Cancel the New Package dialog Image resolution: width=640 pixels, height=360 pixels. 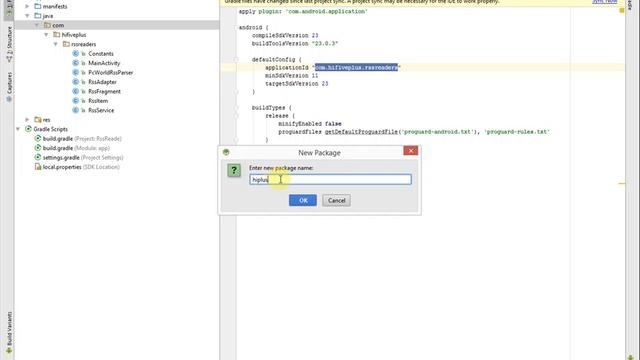[x=336, y=200]
